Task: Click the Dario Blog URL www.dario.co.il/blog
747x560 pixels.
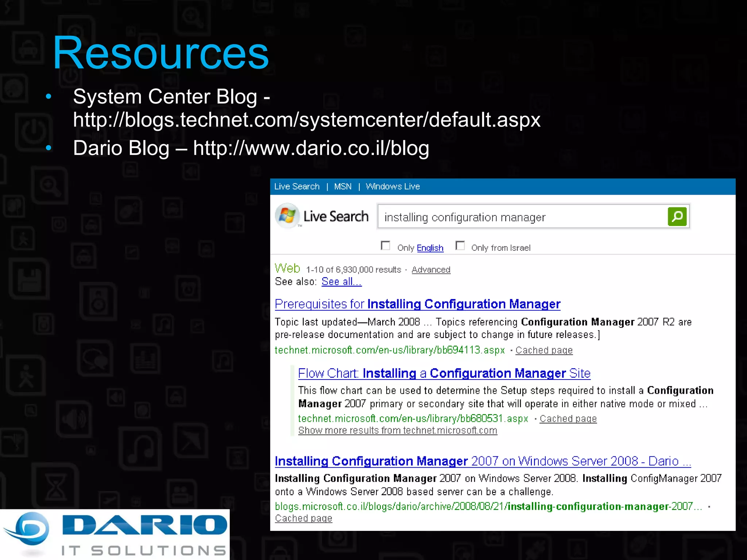Action: pyautogui.click(x=311, y=148)
